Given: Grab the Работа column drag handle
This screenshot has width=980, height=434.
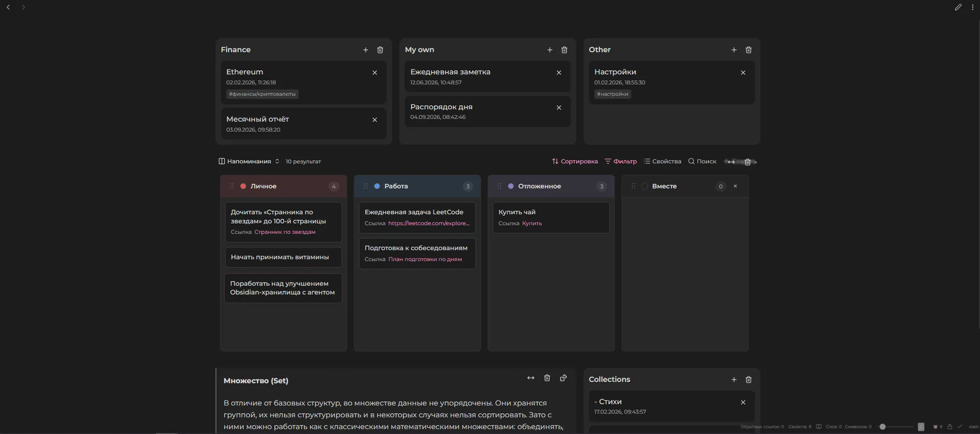Looking at the screenshot, I should pyautogui.click(x=366, y=186).
